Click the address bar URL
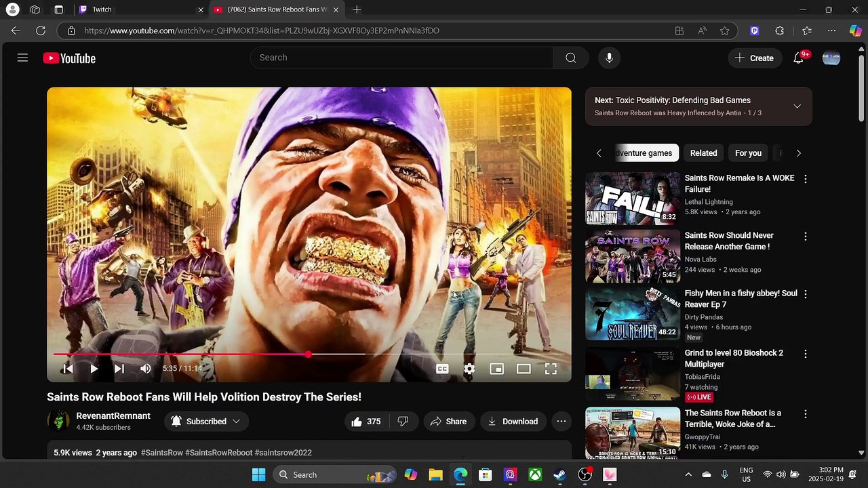 point(262,30)
